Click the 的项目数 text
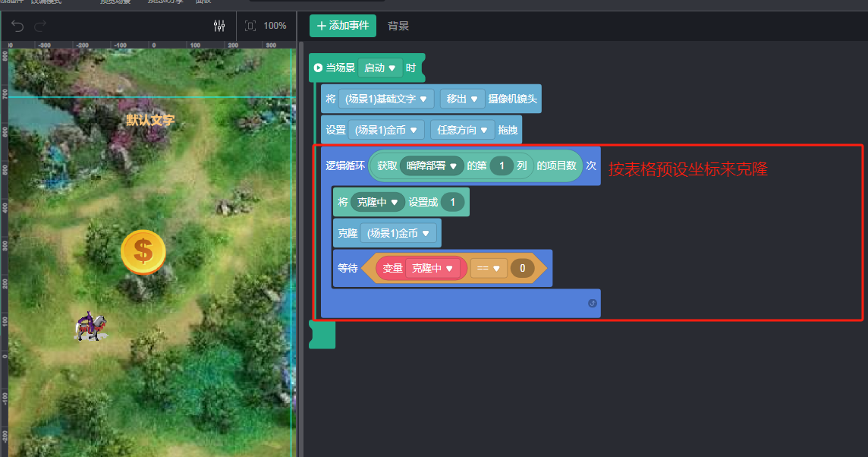The image size is (868, 457). click(x=556, y=165)
